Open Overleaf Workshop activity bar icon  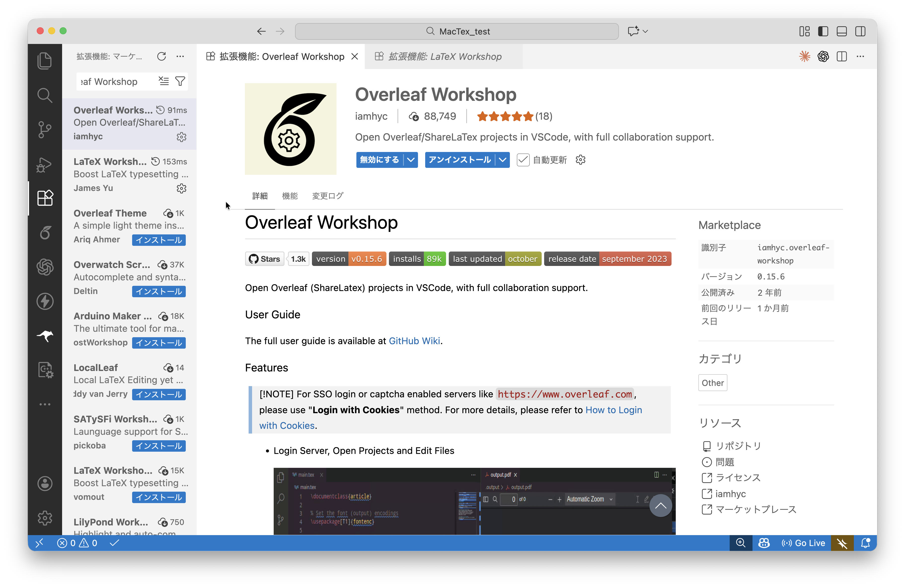pyautogui.click(x=44, y=233)
